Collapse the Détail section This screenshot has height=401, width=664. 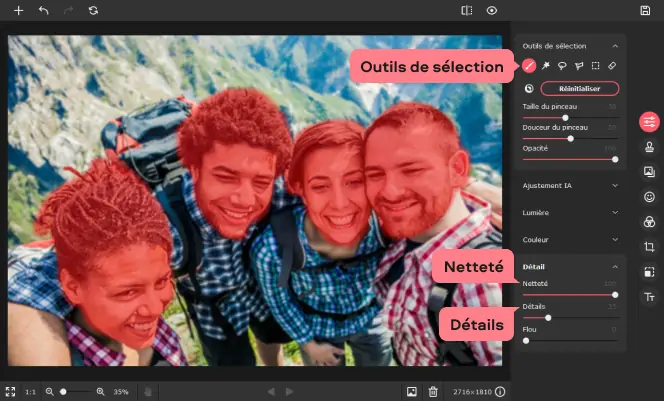pyautogui.click(x=615, y=267)
